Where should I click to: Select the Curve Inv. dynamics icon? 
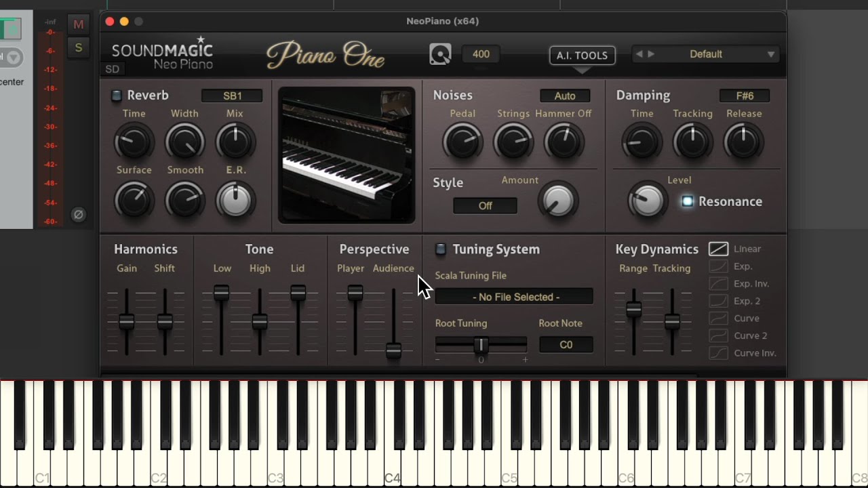[718, 352]
